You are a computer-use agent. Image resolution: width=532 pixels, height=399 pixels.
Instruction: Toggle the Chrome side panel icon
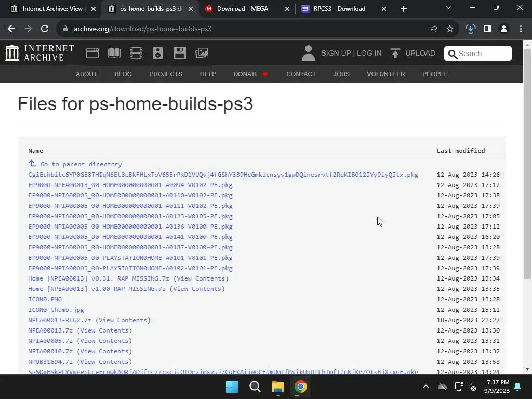coord(487,29)
